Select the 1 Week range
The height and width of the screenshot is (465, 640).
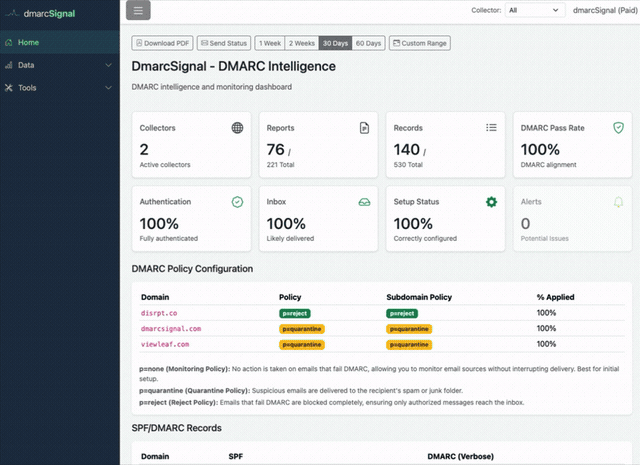tap(270, 43)
